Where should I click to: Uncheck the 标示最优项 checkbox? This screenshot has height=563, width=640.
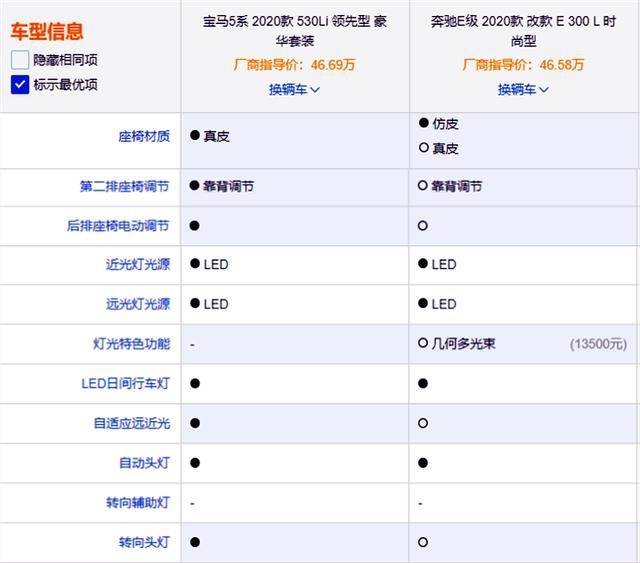coord(20,85)
